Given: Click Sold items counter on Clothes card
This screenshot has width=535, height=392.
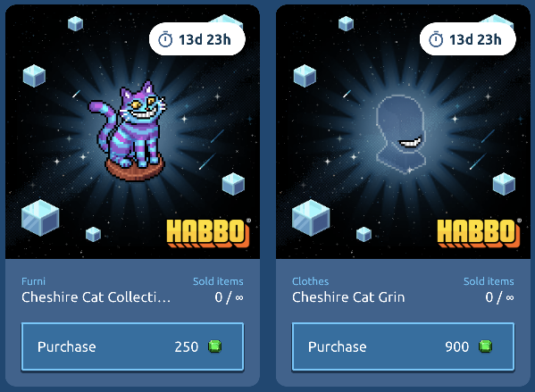Looking at the screenshot, I should 489,290.
